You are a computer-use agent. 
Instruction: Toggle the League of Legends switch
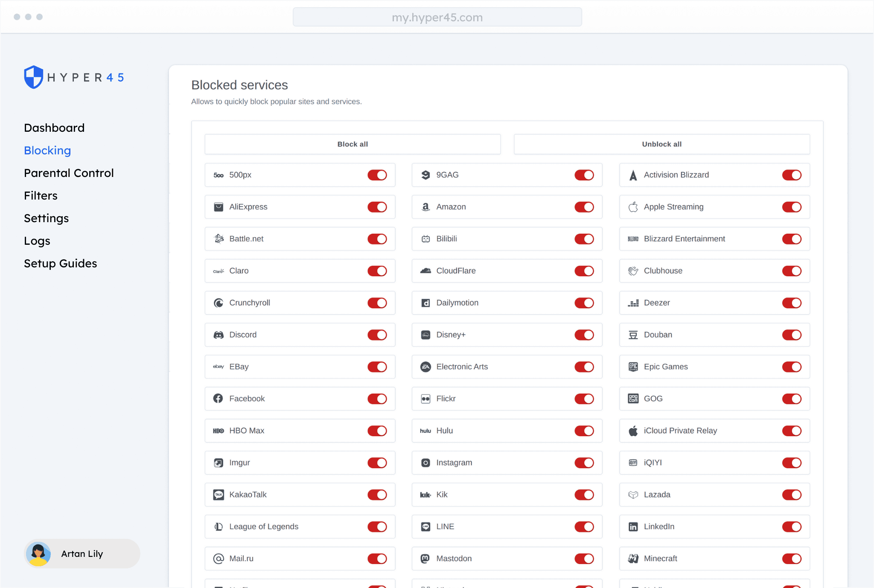tap(377, 527)
